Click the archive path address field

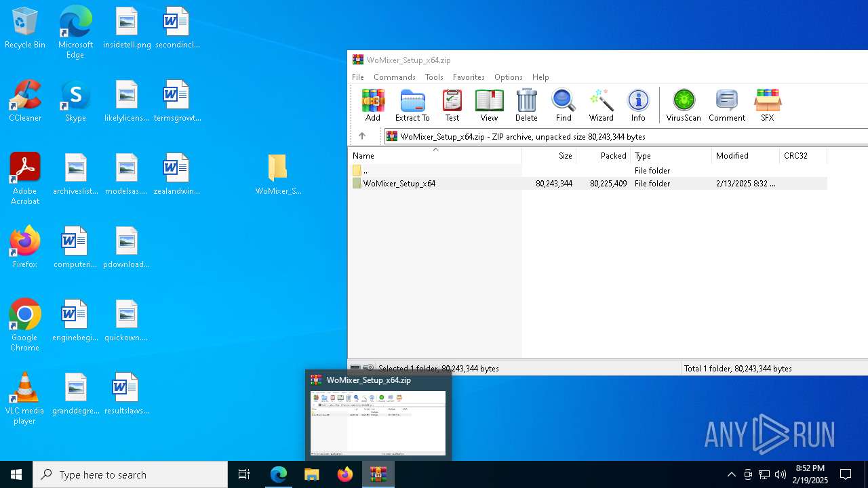[x=626, y=136]
